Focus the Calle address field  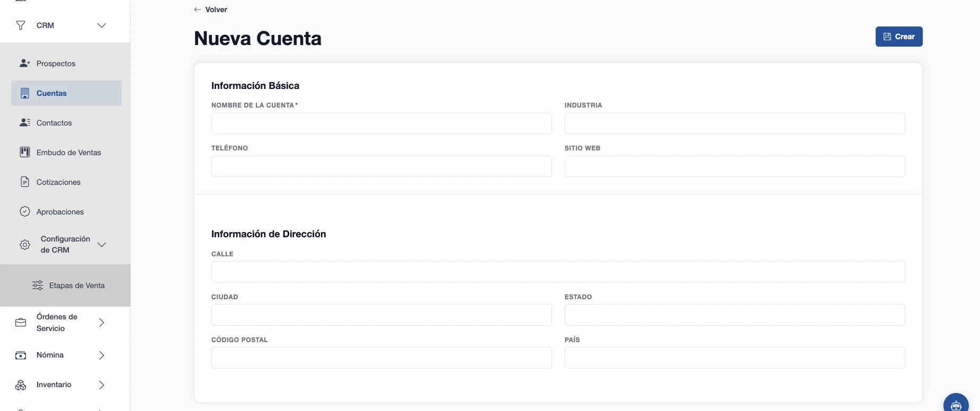pyautogui.click(x=558, y=272)
